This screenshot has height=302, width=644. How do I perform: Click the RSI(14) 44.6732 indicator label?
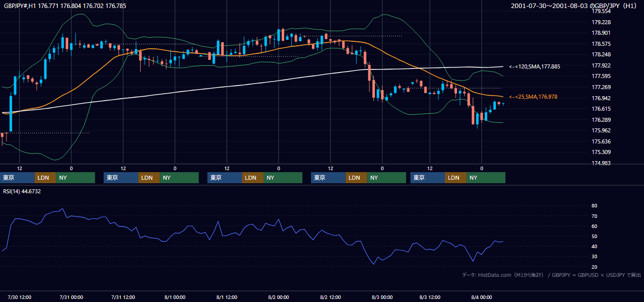pos(22,191)
